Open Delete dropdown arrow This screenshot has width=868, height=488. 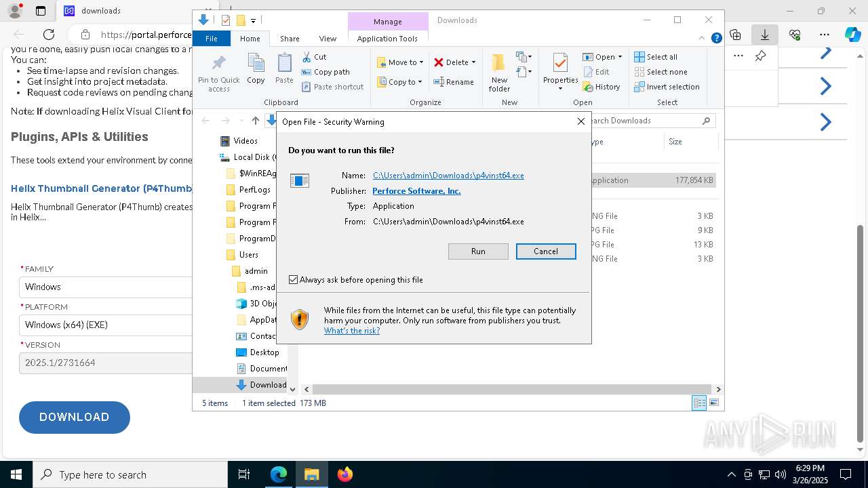473,62
